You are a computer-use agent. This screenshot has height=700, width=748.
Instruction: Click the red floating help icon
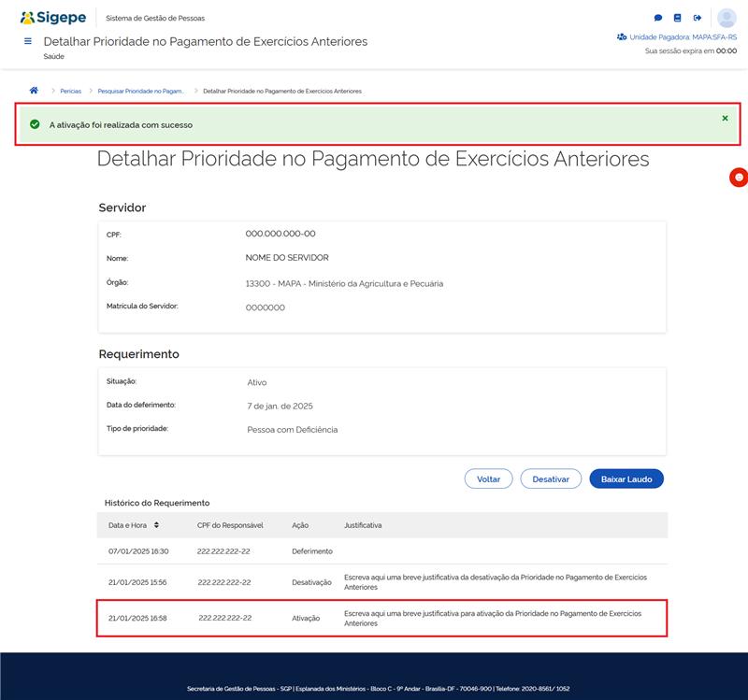coord(738,178)
